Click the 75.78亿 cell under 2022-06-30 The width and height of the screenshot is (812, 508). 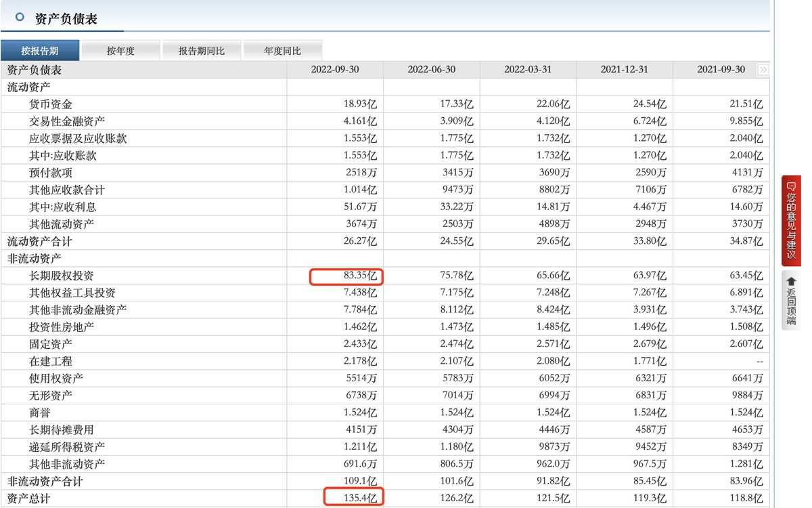457,276
